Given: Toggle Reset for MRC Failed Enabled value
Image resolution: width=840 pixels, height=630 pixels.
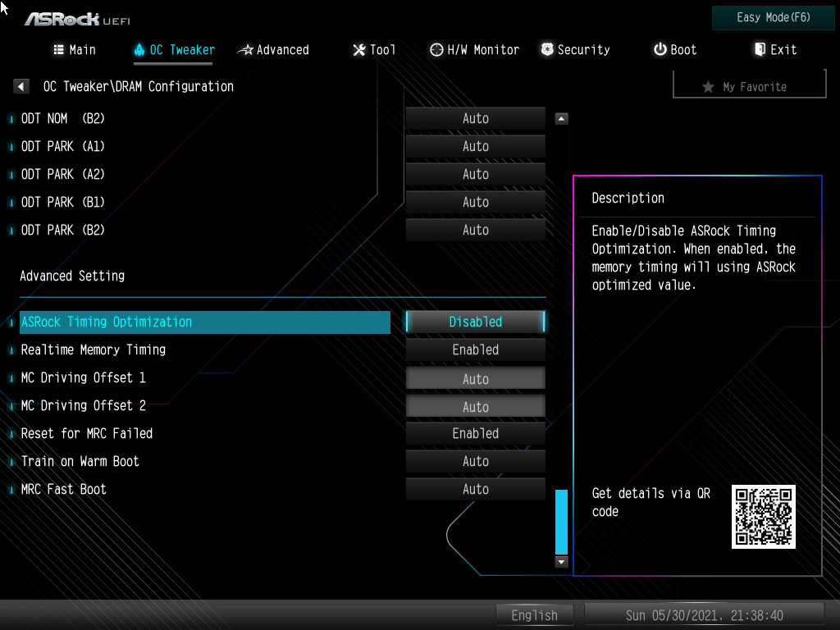Looking at the screenshot, I should click(476, 433).
